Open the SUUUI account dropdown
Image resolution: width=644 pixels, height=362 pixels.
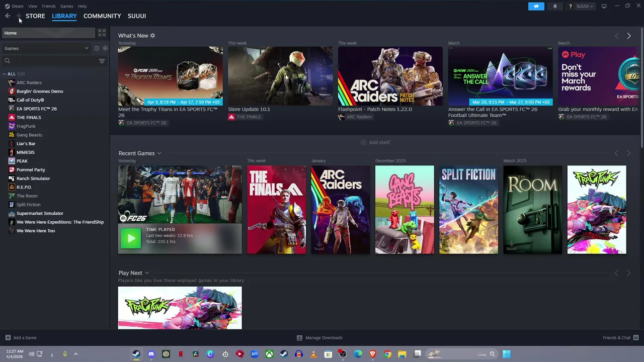(584, 6)
